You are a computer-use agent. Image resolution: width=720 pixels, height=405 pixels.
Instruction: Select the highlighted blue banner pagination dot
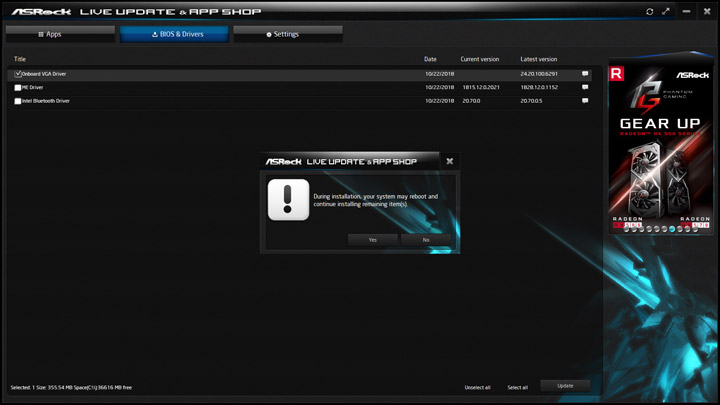[672, 229]
